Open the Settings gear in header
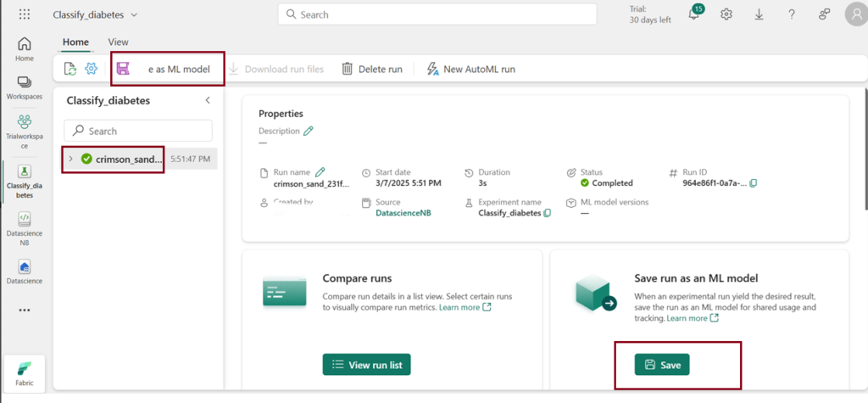This screenshot has width=868, height=403. click(x=726, y=14)
